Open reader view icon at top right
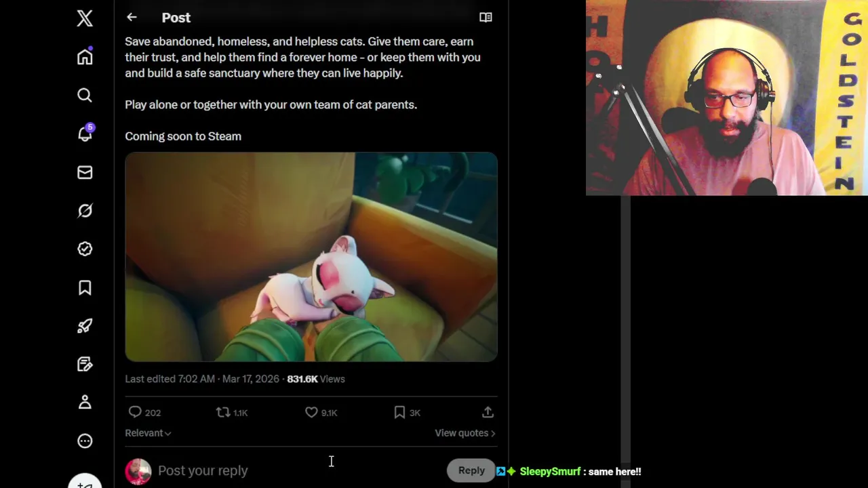Image resolution: width=868 pixels, height=488 pixels. tap(486, 18)
